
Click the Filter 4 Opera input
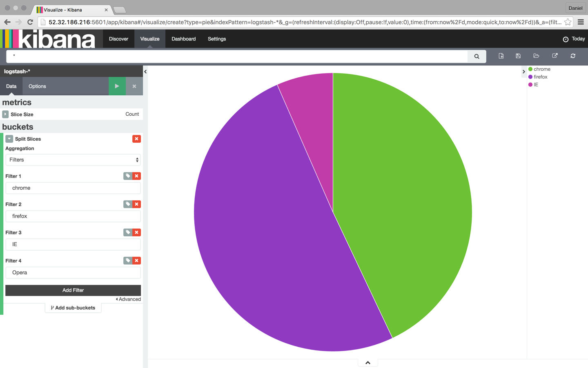(73, 273)
